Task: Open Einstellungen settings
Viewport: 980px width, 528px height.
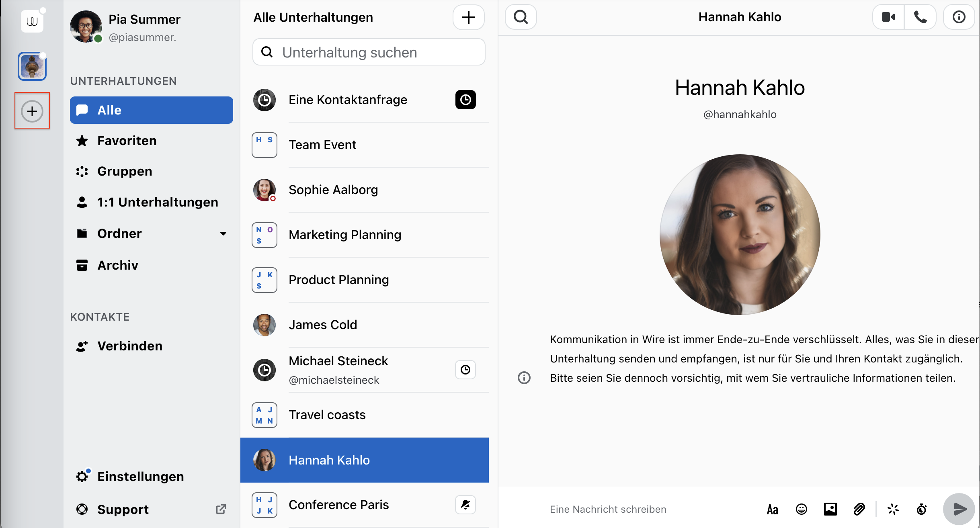Action: coord(152,477)
